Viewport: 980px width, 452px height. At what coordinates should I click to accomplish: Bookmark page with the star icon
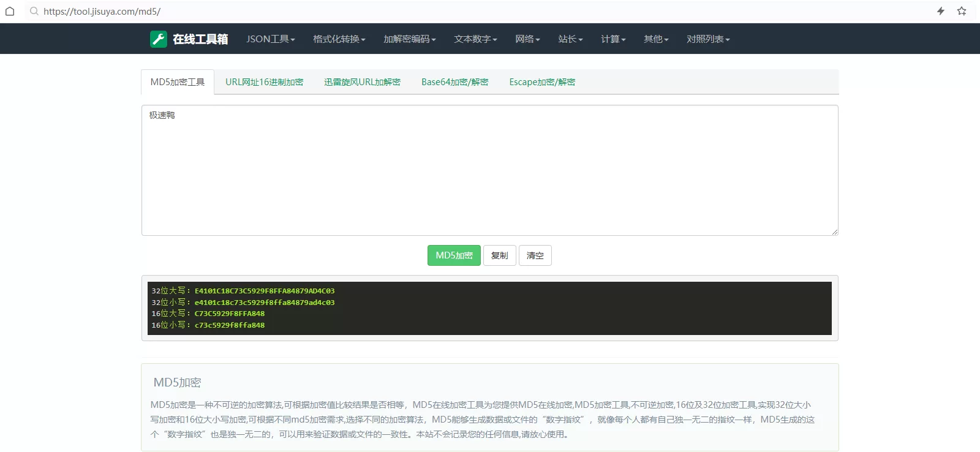tap(962, 11)
